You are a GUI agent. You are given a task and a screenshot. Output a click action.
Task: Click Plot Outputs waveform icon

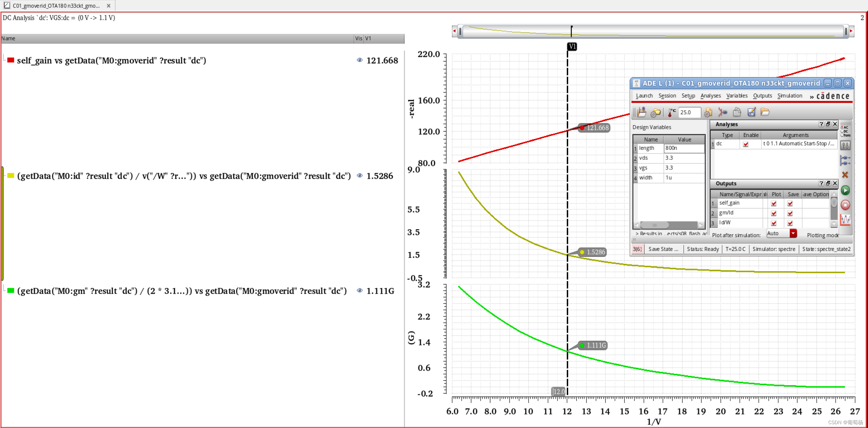[845, 220]
